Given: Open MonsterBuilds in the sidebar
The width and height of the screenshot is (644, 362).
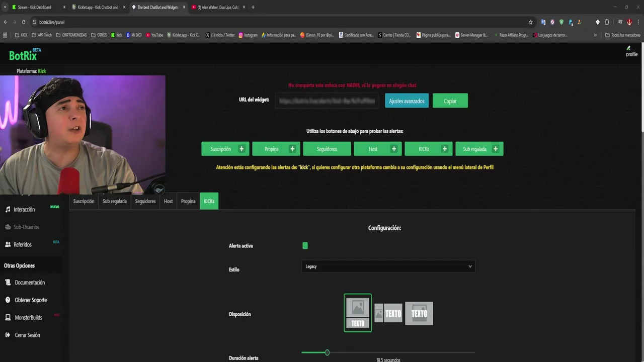Looking at the screenshot, I should pos(24,318).
